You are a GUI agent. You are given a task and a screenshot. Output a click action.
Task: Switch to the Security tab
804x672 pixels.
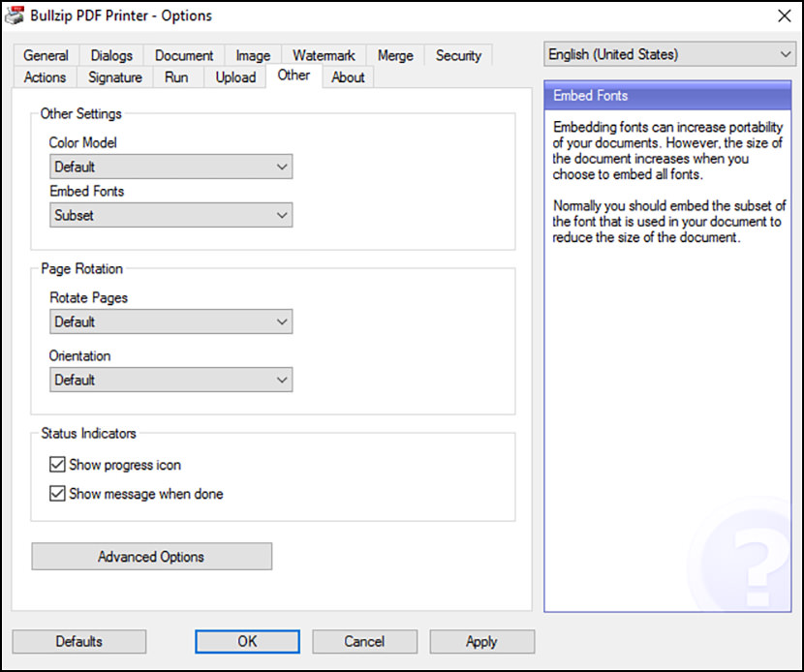pos(458,55)
